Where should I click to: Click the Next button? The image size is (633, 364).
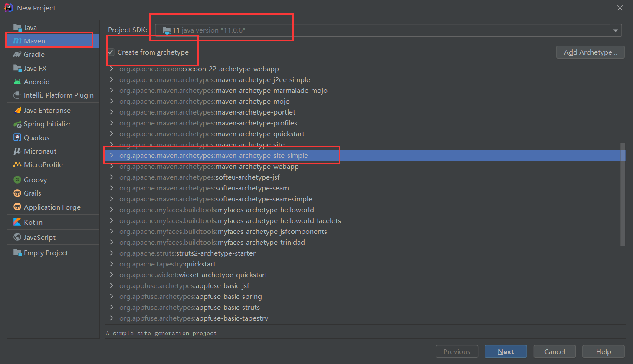(506, 351)
